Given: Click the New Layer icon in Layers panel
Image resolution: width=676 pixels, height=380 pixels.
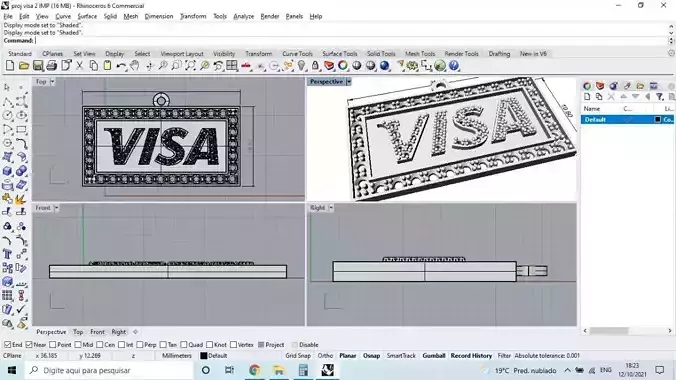Looking at the screenshot, I should (x=587, y=97).
